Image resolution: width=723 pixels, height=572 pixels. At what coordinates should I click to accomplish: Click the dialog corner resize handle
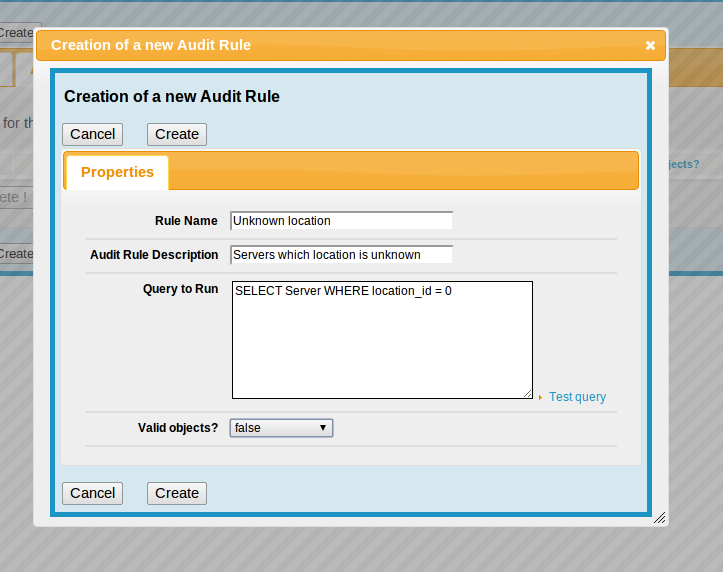click(x=659, y=518)
